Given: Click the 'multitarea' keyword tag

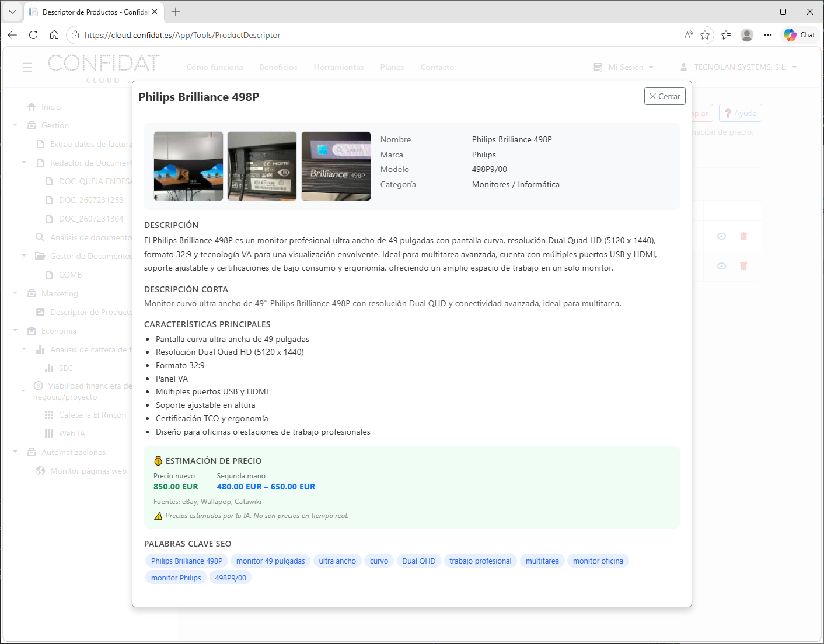Looking at the screenshot, I should pos(542,561).
